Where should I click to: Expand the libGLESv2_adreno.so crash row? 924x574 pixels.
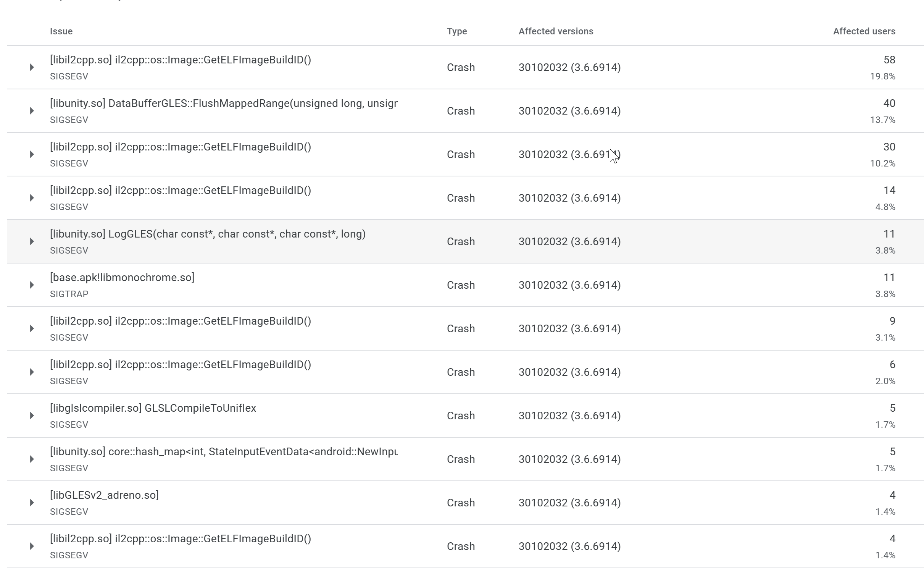[32, 503]
